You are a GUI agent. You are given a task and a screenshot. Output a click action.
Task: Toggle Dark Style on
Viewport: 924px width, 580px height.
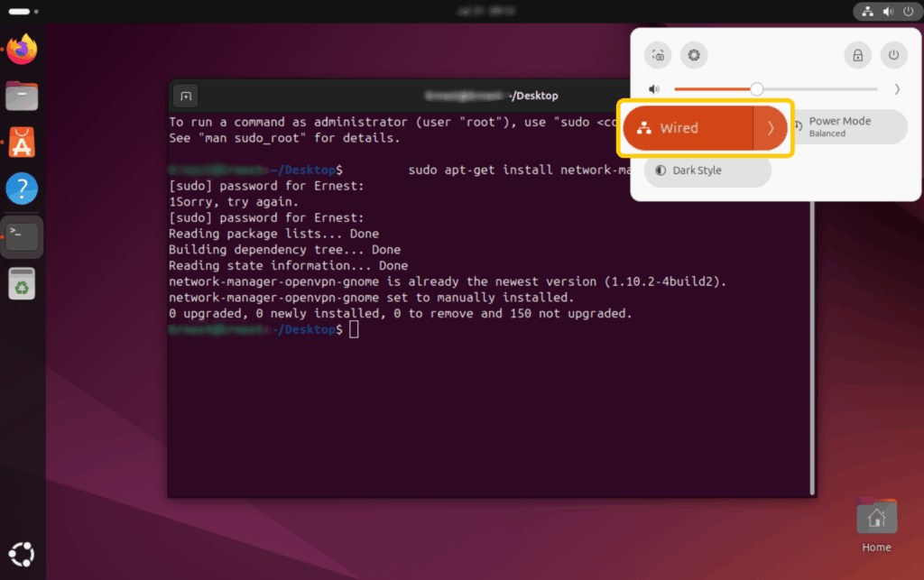(x=707, y=170)
